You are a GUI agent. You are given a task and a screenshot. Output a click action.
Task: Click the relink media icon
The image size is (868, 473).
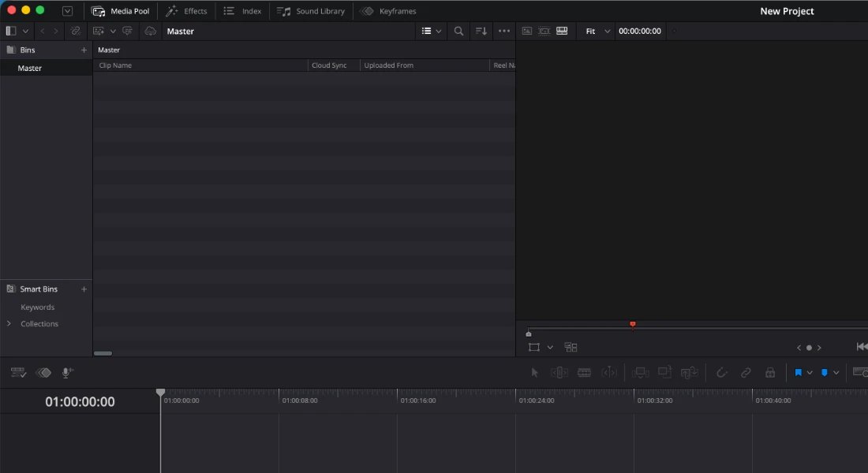[75, 31]
